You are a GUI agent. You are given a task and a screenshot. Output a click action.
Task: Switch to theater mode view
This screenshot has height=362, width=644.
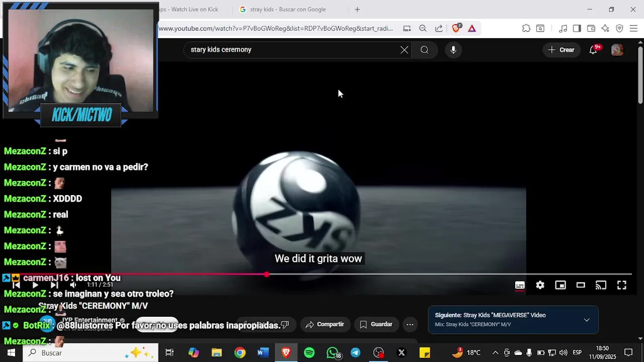(581, 285)
